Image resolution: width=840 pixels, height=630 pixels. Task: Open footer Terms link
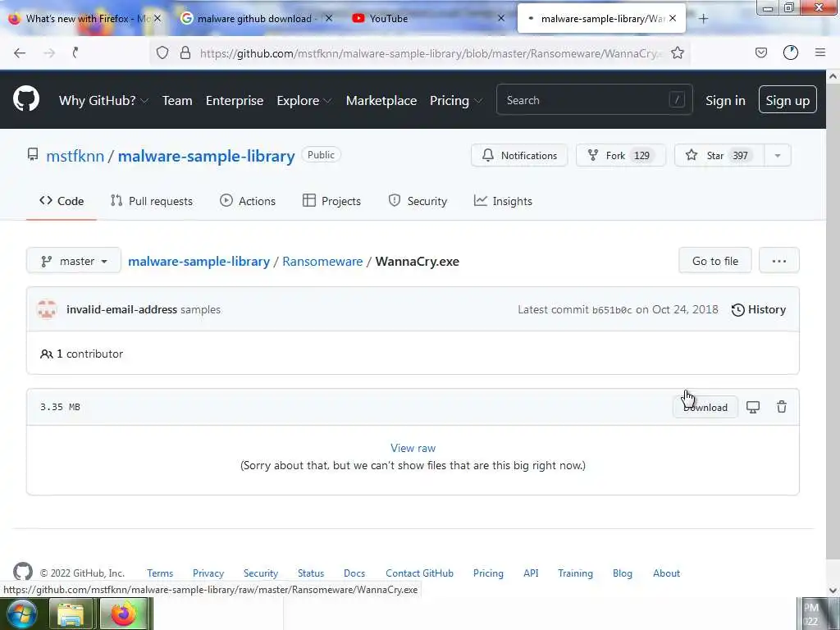(160, 573)
